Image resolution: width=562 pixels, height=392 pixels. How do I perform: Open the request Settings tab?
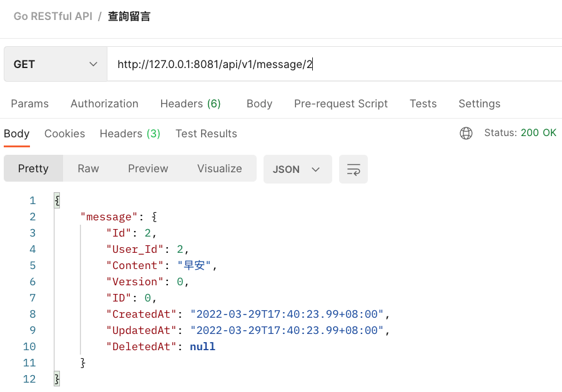click(480, 104)
